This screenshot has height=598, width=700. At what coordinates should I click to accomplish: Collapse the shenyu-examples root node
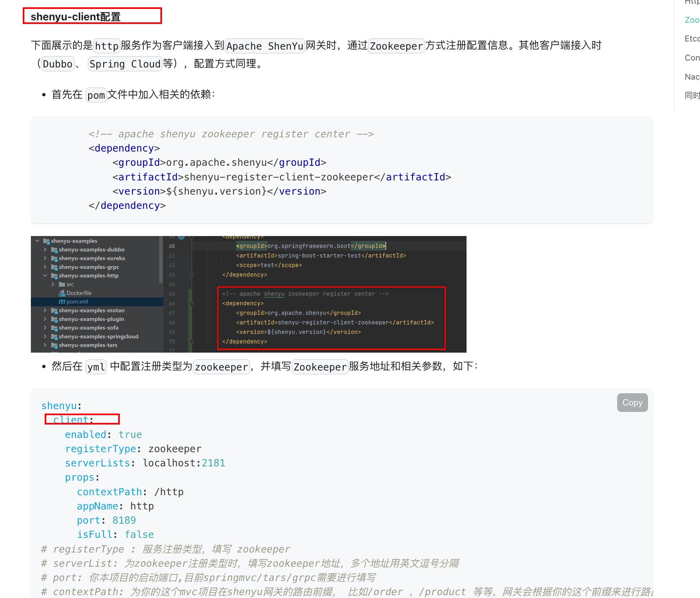point(38,240)
